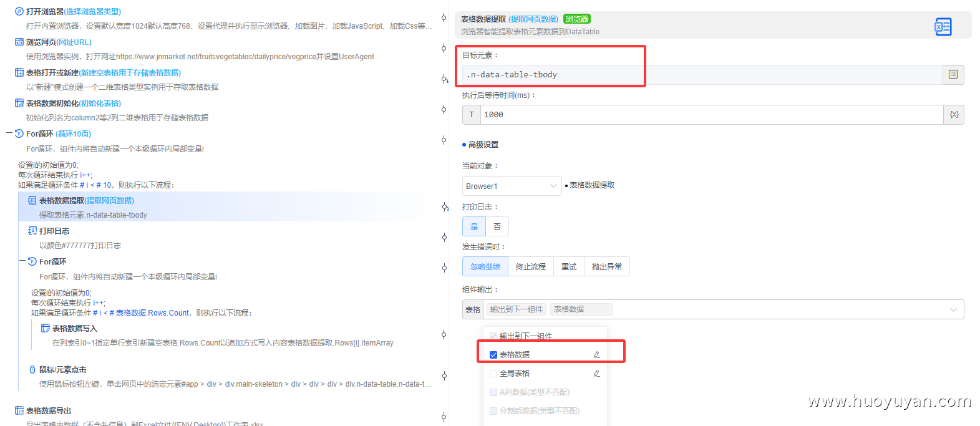This screenshot has height=426, width=980.
Task: Click (网址URL) link
Action: coord(74,42)
